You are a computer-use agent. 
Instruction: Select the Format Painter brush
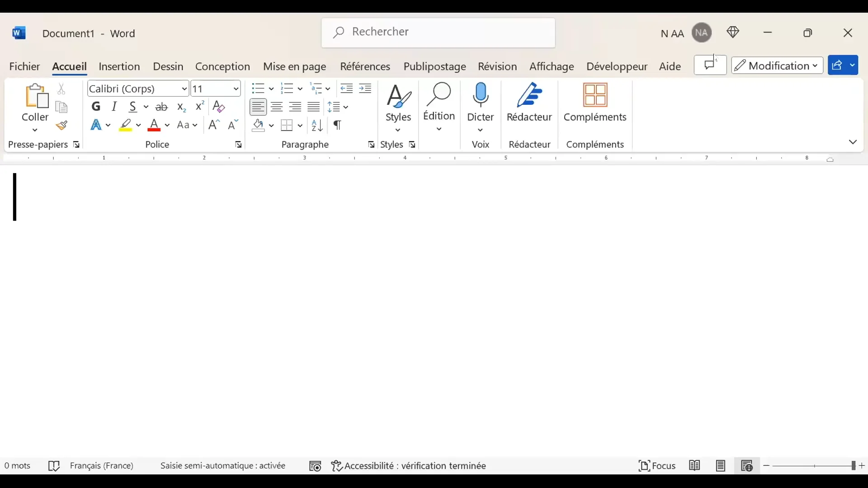click(x=62, y=126)
